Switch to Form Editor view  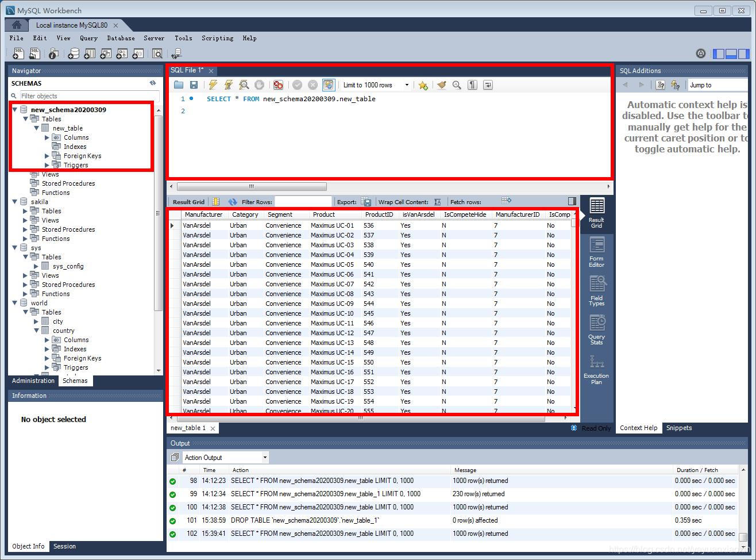click(x=596, y=252)
